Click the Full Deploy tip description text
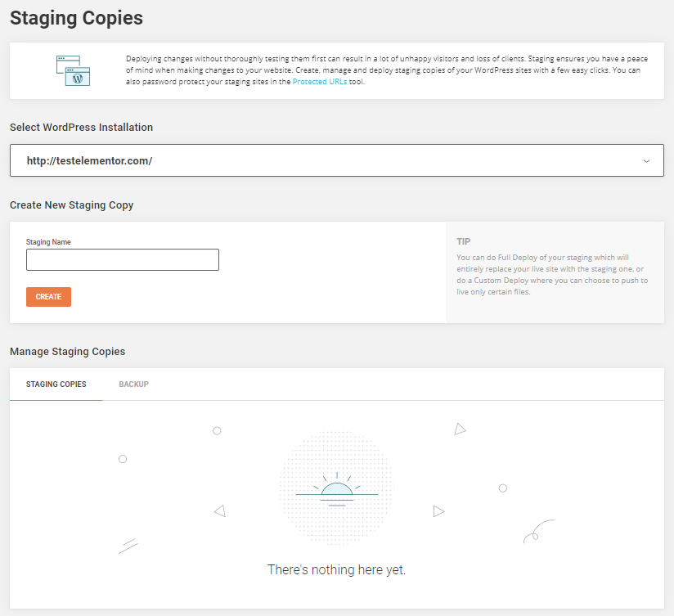The height and width of the screenshot is (616, 674). [x=552, y=274]
